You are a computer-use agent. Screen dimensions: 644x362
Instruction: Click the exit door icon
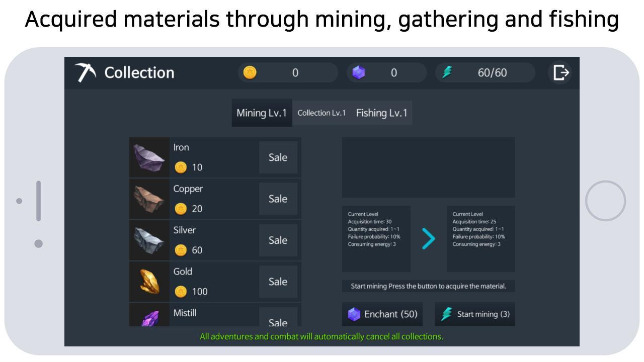coord(560,72)
